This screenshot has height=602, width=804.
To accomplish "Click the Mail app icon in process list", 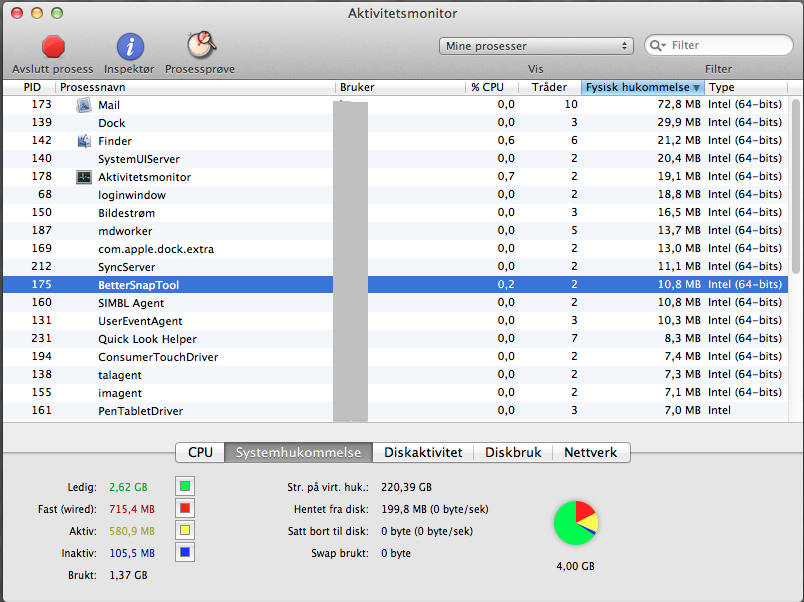I will coord(84,105).
